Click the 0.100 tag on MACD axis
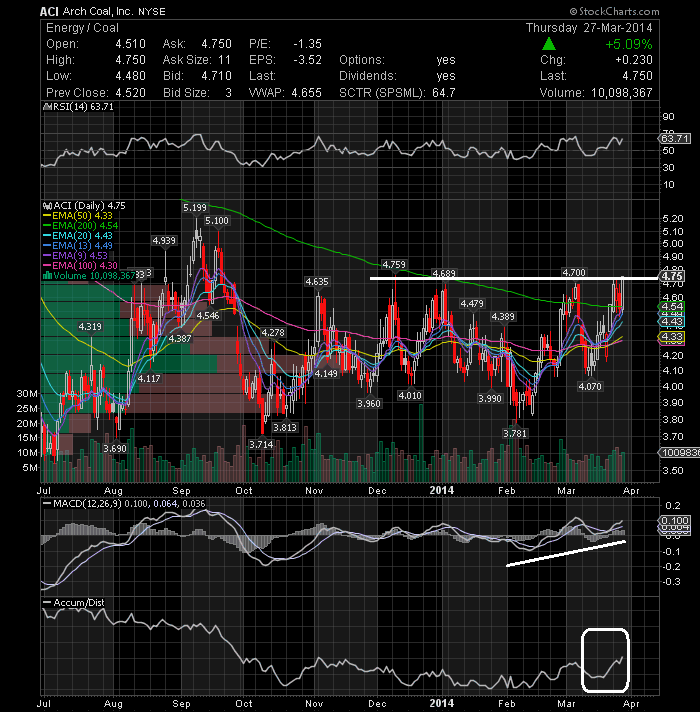This screenshot has height=712, width=700. click(675, 520)
